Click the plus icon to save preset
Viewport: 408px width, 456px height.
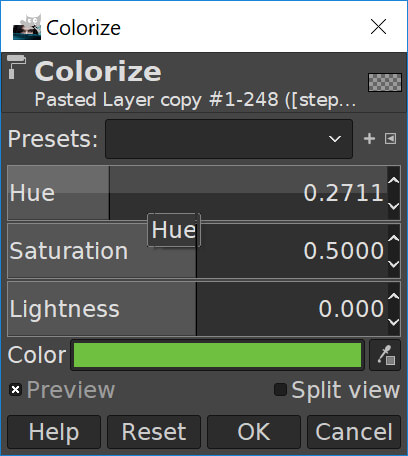click(x=369, y=139)
